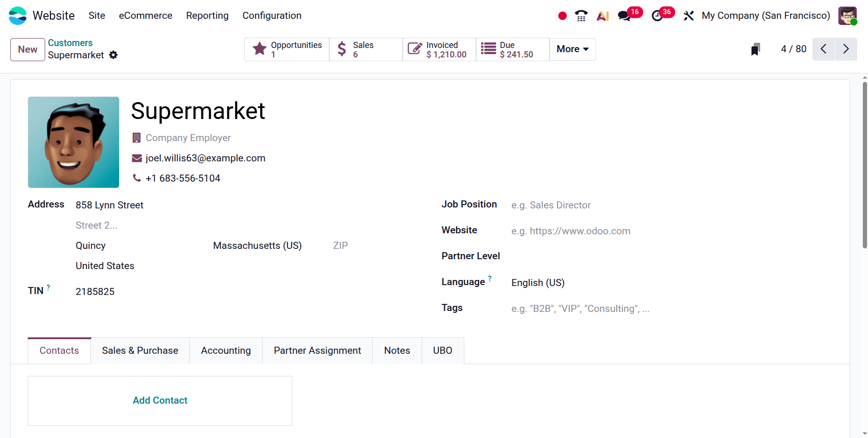This screenshot has width=868, height=438.
Task: Switch to the Accounting tab
Action: tap(226, 350)
